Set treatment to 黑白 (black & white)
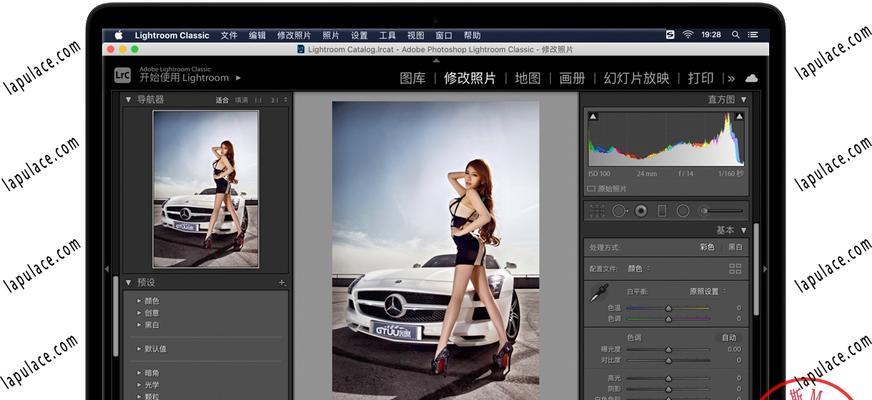Image resolution: width=872 pixels, height=400 pixels. point(735,247)
